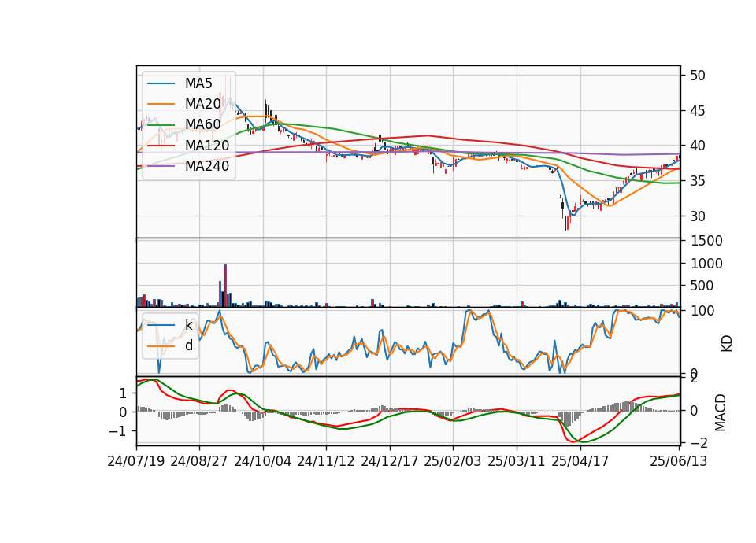Click the 24/11/12 date label
The height and width of the screenshot is (543, 756).
(326, 461)
